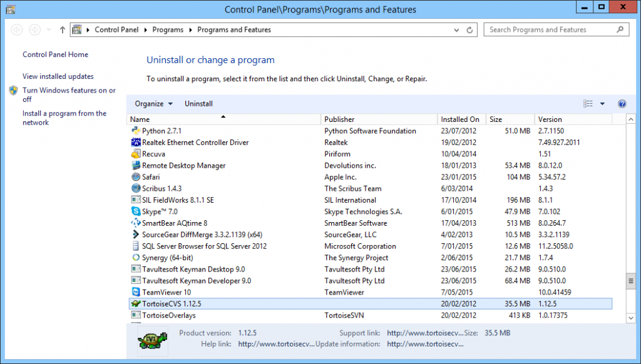Click the Tavultesoft Keyman Developer 9.0 icon
The height and width of the screenshot is (364, 641).
tap(136, 281)
